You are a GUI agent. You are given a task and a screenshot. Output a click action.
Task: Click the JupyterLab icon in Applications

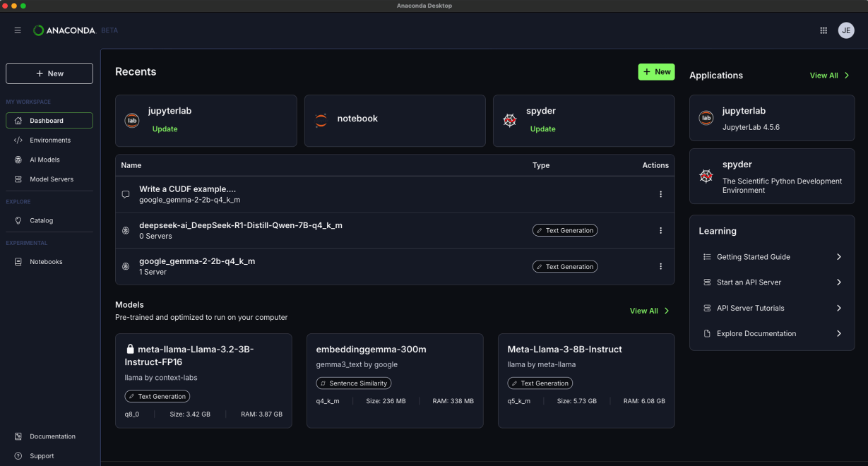click(706, 119)
